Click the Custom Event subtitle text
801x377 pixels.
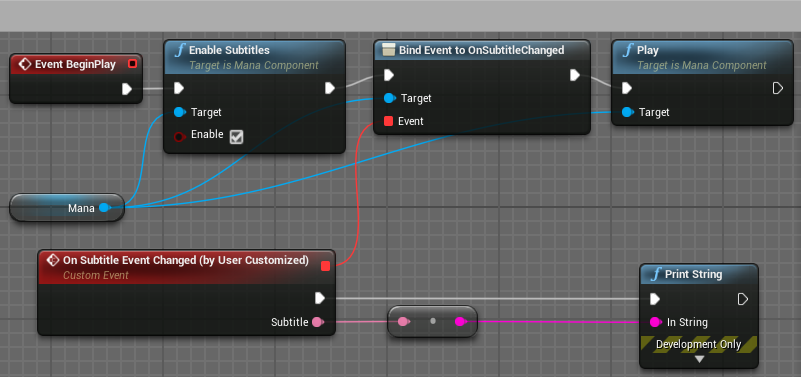click(x=96, y=275)
